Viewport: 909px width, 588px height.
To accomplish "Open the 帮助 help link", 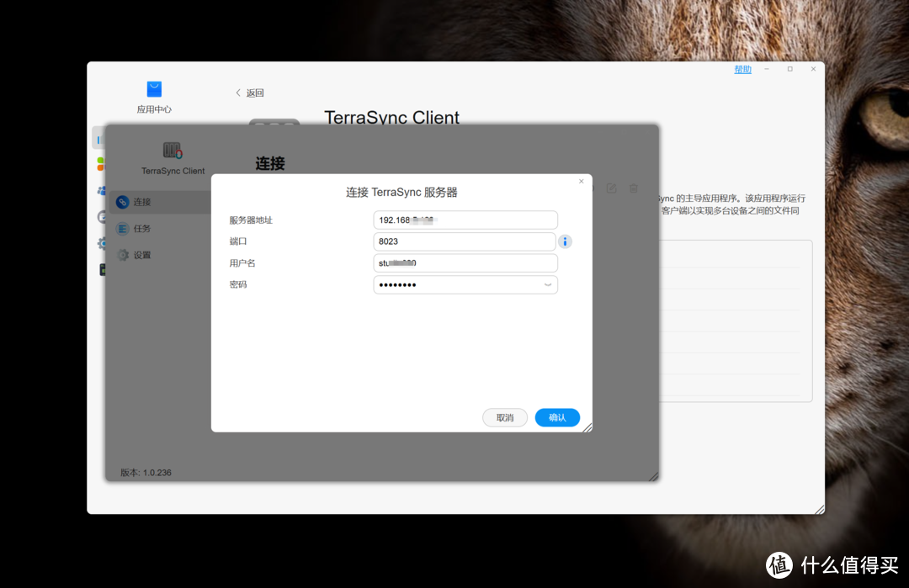I will [742, 70].
